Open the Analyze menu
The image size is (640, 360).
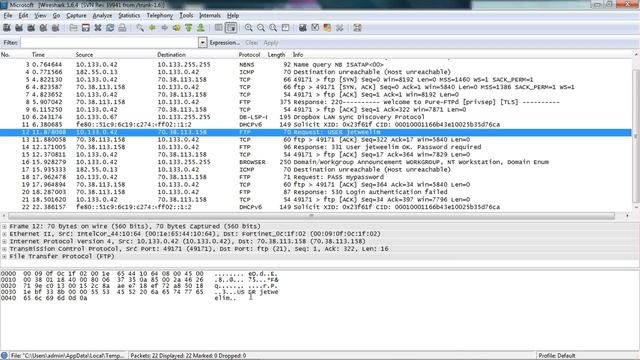[102, 16]
